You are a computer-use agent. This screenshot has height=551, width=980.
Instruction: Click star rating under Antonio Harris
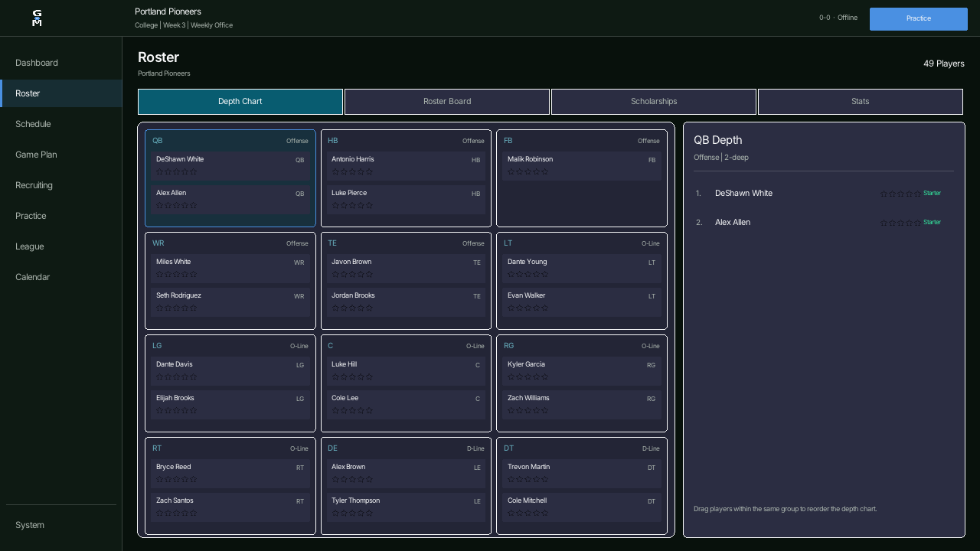[352, 172]
